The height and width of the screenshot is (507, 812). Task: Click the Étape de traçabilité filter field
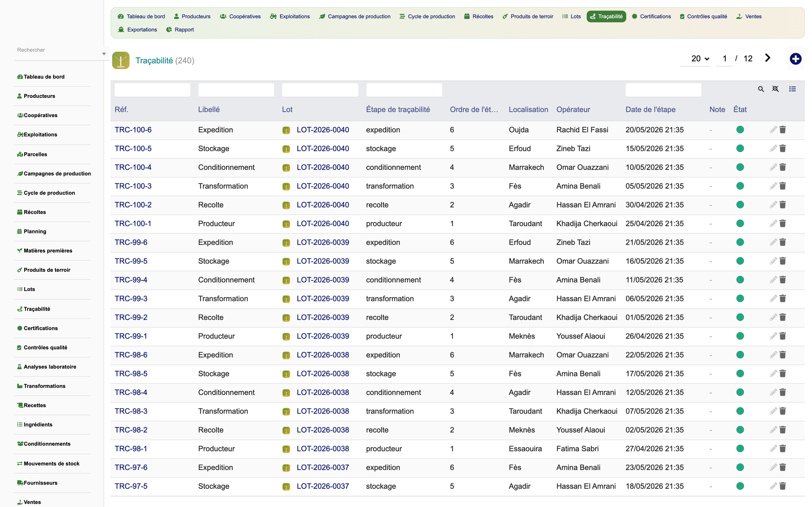404,90
